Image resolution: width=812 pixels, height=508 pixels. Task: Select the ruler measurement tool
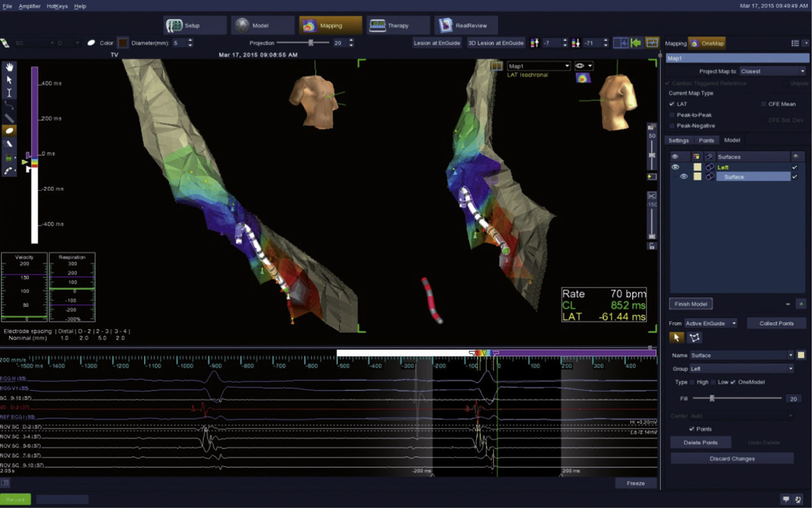pos(9,118)
